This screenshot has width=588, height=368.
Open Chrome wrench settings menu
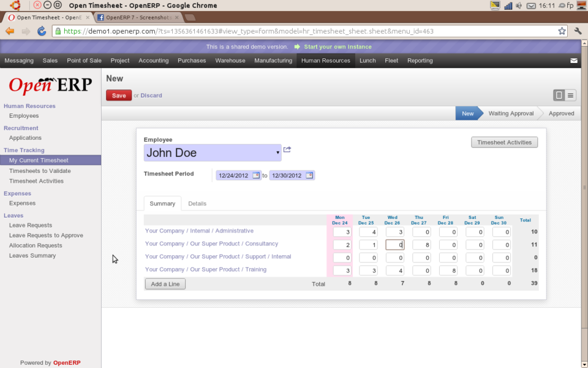click(578, 31)
